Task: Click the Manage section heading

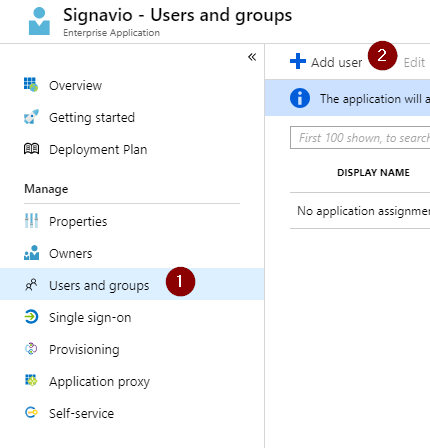Action: pos(46,189)
